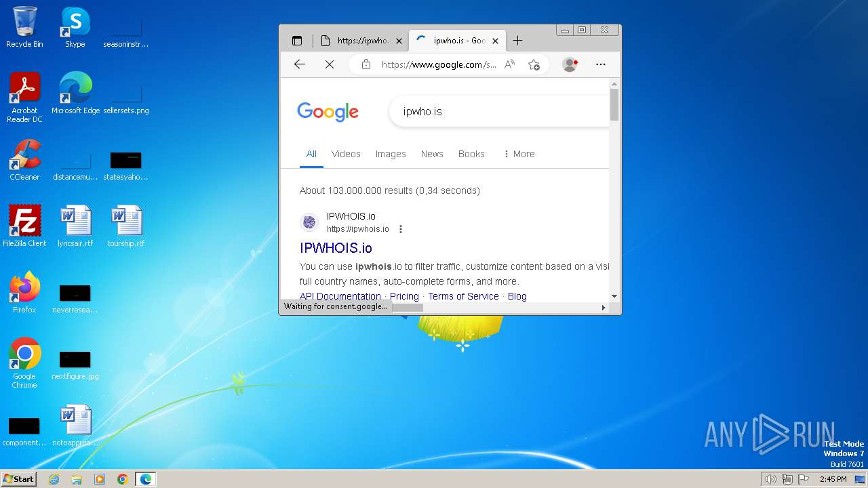Open the Action Center flag icon
This screenshot has width=868, height=488.
tap(804, 479)
